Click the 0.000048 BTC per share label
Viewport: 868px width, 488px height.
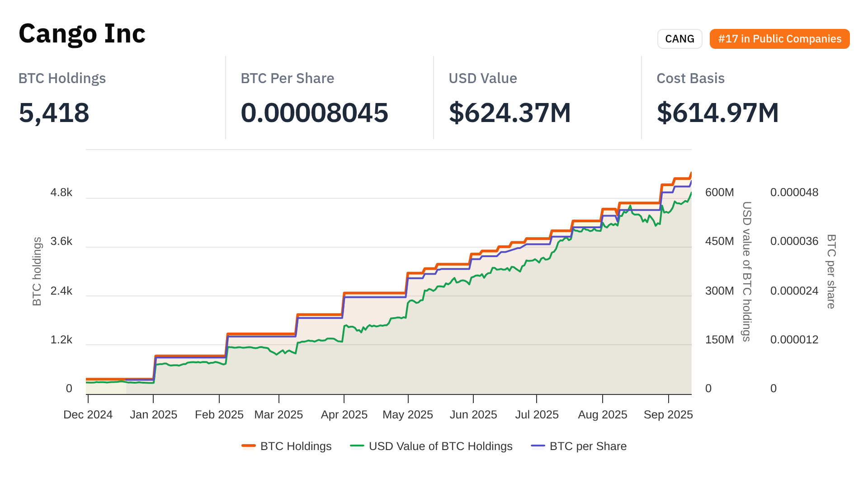point(794,192)
